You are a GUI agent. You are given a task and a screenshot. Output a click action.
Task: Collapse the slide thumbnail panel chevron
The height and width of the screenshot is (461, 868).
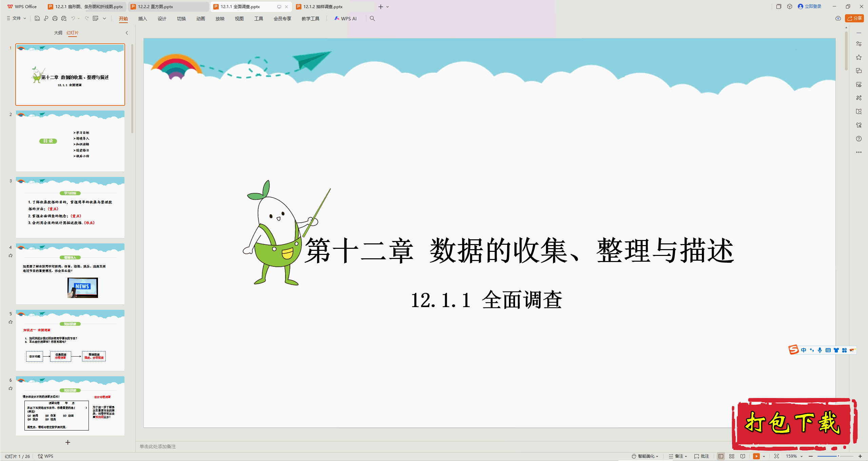coord(127,33)
